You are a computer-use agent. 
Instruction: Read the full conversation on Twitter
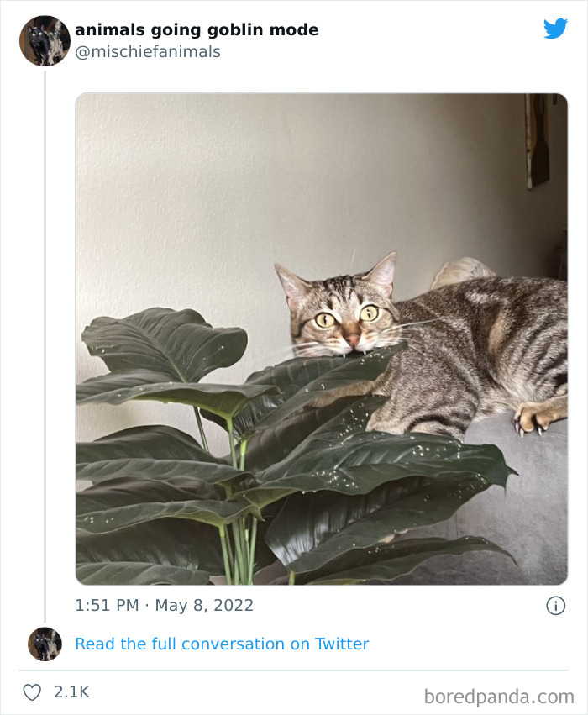tap(222, 644)
